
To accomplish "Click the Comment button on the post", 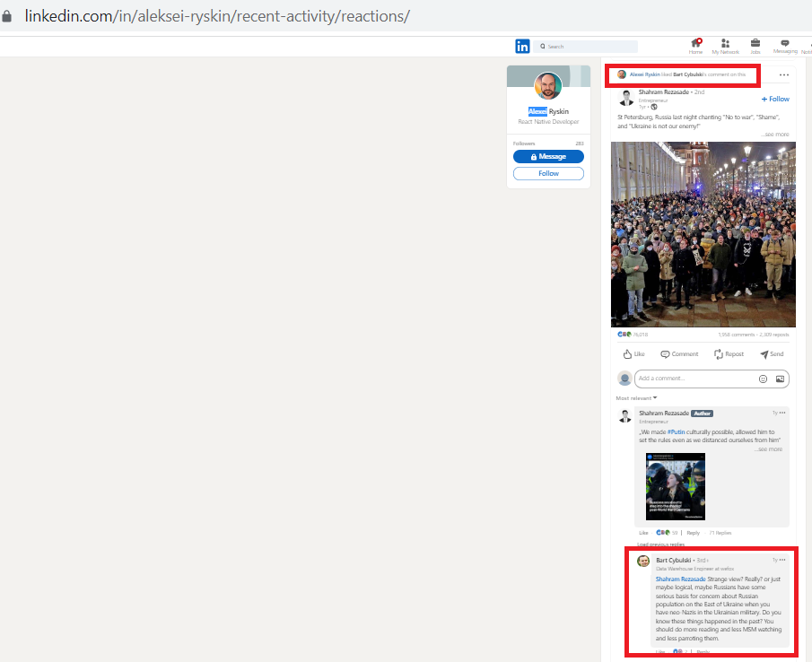I will [679, 354].
